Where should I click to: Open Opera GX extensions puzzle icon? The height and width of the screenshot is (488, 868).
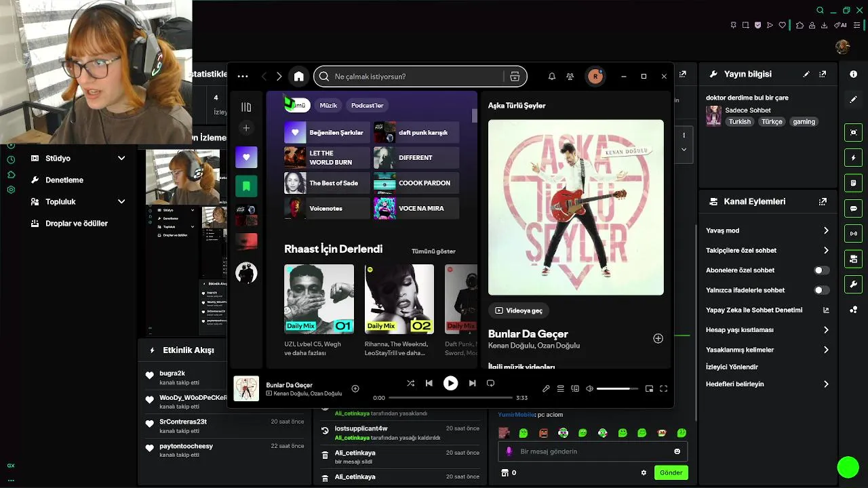click(800, 25)
